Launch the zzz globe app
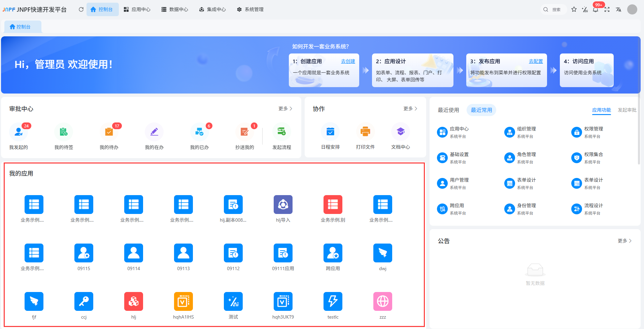The width and height of the screenshot is (644, 329). tap(382, 301)
